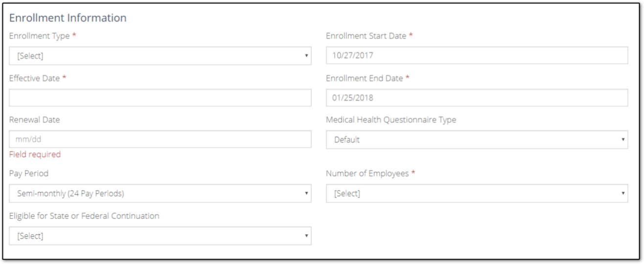Focus the empty Effective Date field
644x264 pixels.
(x=160, y=97)
